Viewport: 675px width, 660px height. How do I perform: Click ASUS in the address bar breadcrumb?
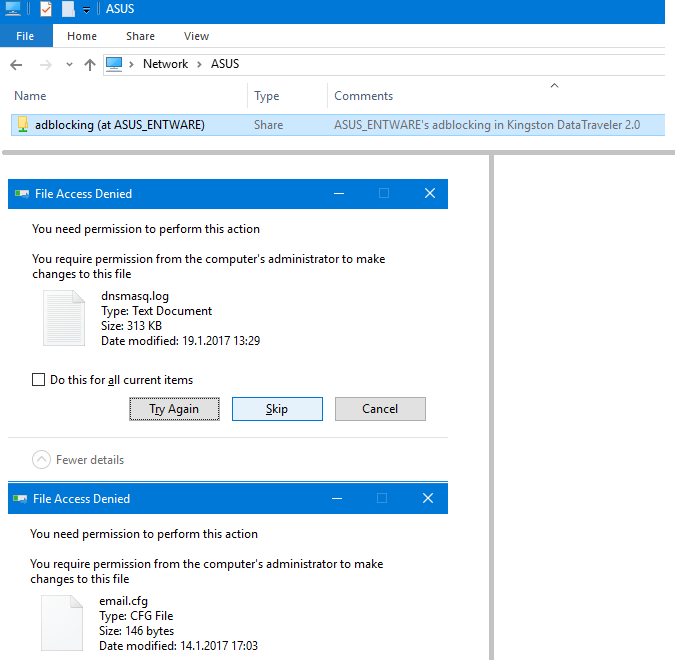pos(225,64)
